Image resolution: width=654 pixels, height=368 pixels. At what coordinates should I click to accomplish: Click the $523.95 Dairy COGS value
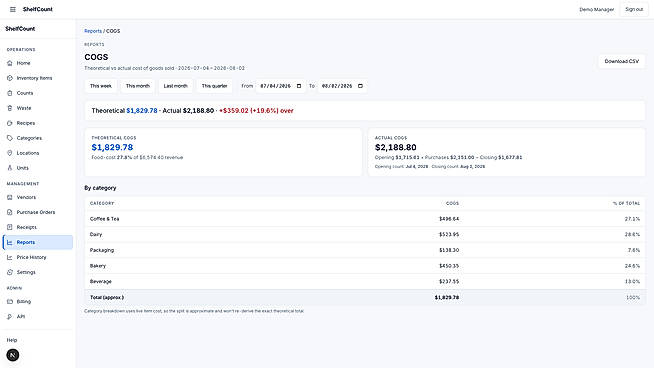[449, 234]
